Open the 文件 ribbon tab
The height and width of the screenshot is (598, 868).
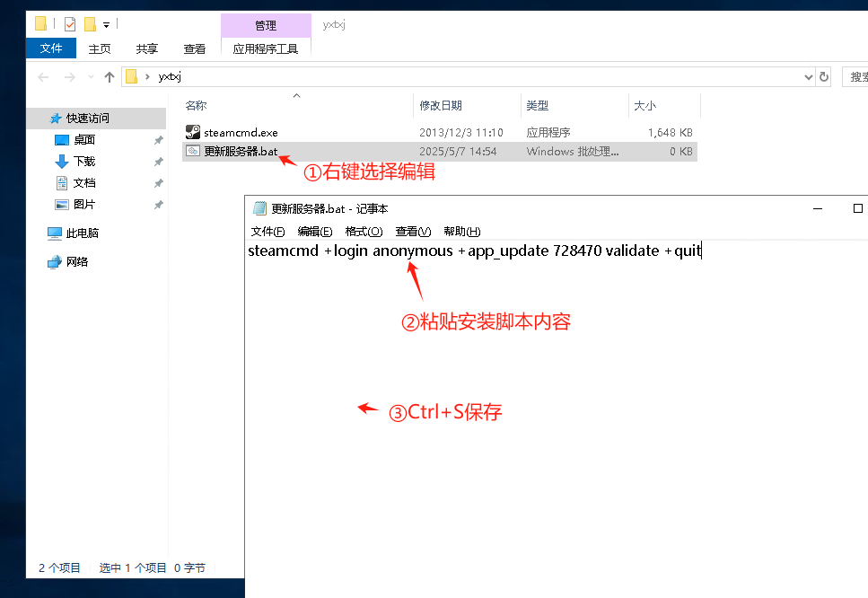click(x=51, y=48)
